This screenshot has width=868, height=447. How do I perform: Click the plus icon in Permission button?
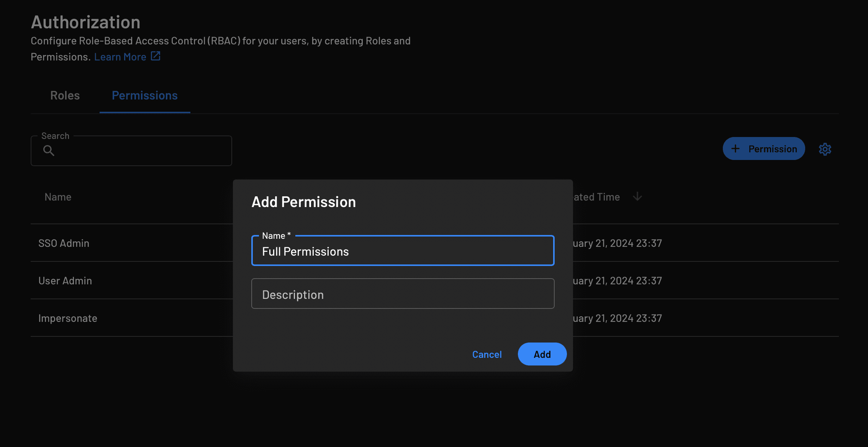pyautogui.click(x=735, y=149)
